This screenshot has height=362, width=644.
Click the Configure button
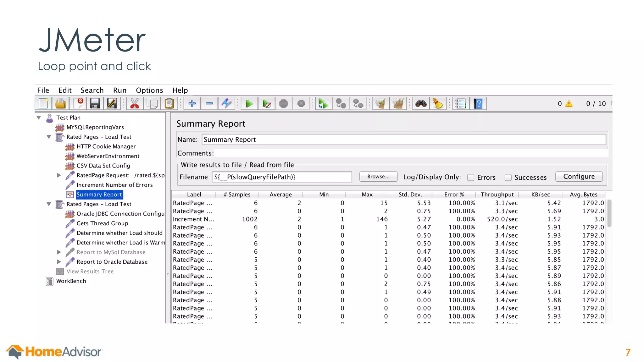point(579,177)
